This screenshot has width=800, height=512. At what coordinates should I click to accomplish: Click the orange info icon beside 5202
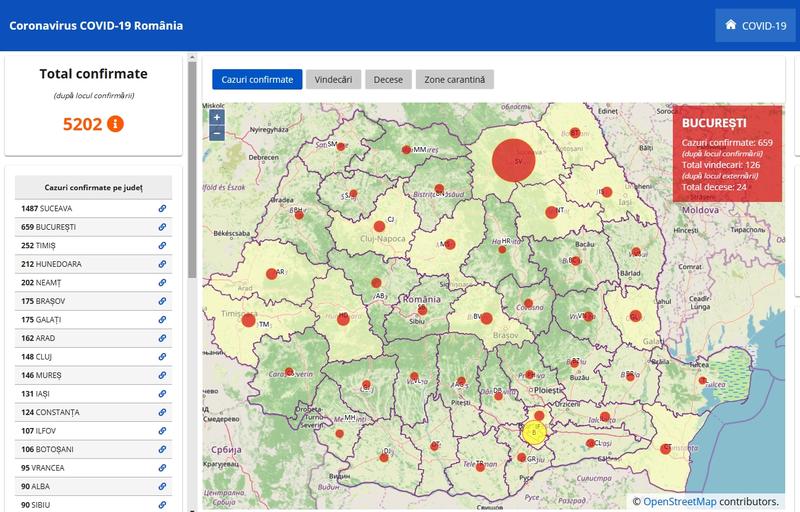pos(115,124)
